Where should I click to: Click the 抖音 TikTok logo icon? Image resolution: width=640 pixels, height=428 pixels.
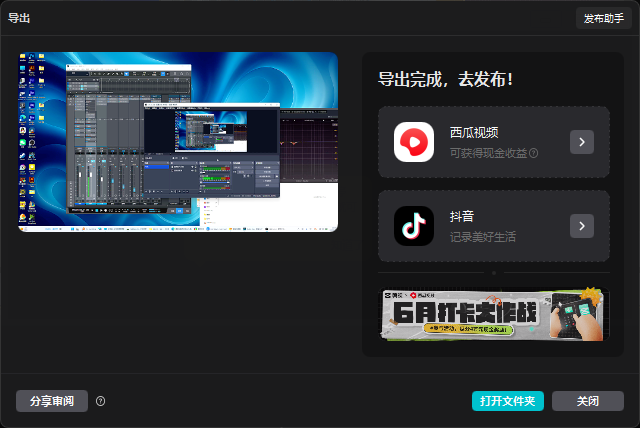click(x=414, y=226)
